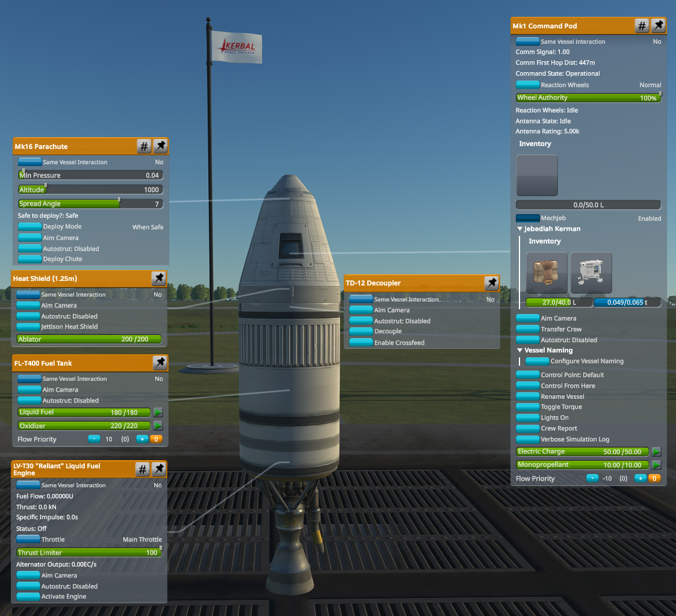Toggle Same Vessel Interaction on FL-T400 Fuel Tank
Screen dimensions: 676x616
pos(29,378)
